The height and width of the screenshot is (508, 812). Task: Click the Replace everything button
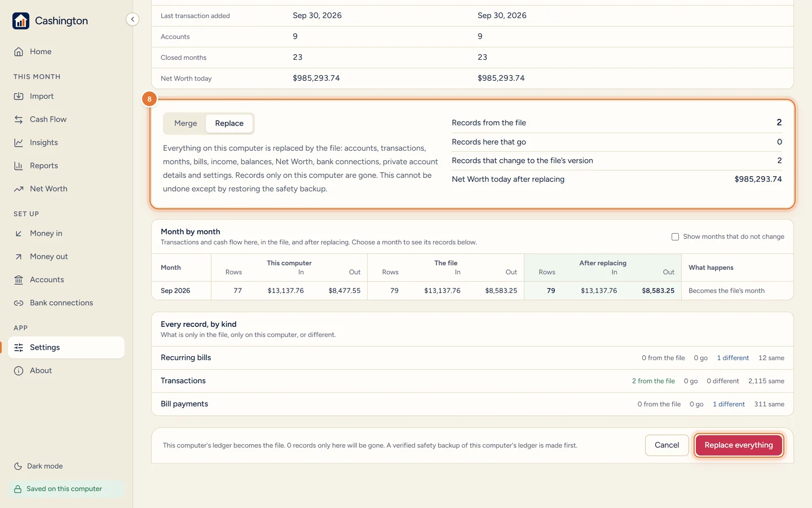point(739,445)
